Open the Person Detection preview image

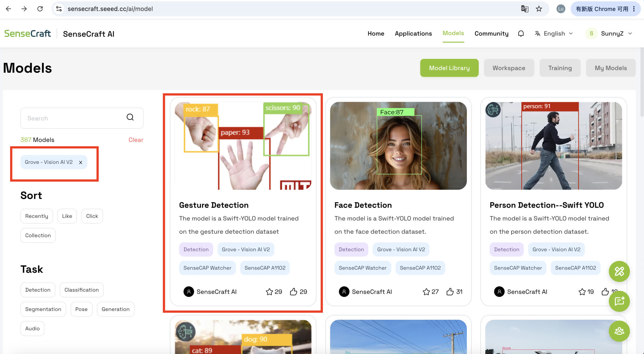point(554,146)
